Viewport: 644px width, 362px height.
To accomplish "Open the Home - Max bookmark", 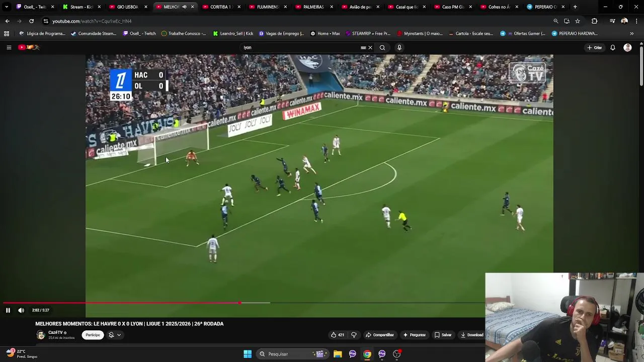I will click(x=325, y=34).
